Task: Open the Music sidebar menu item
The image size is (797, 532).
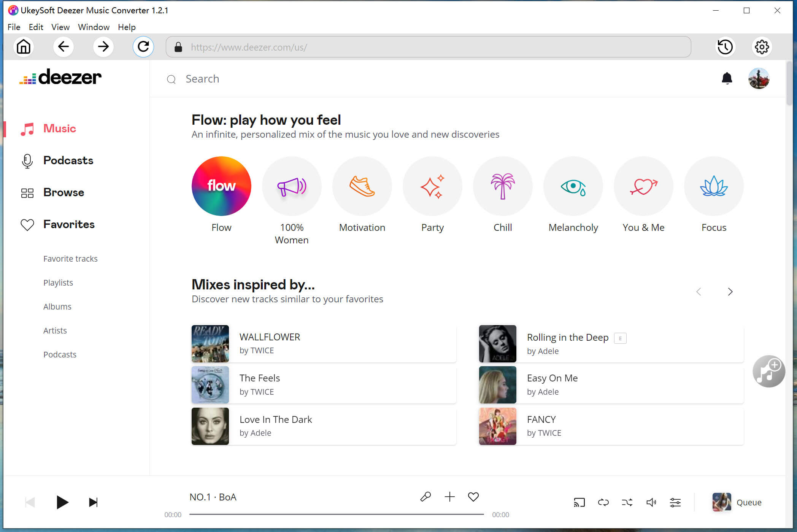Action: (60, 128)
